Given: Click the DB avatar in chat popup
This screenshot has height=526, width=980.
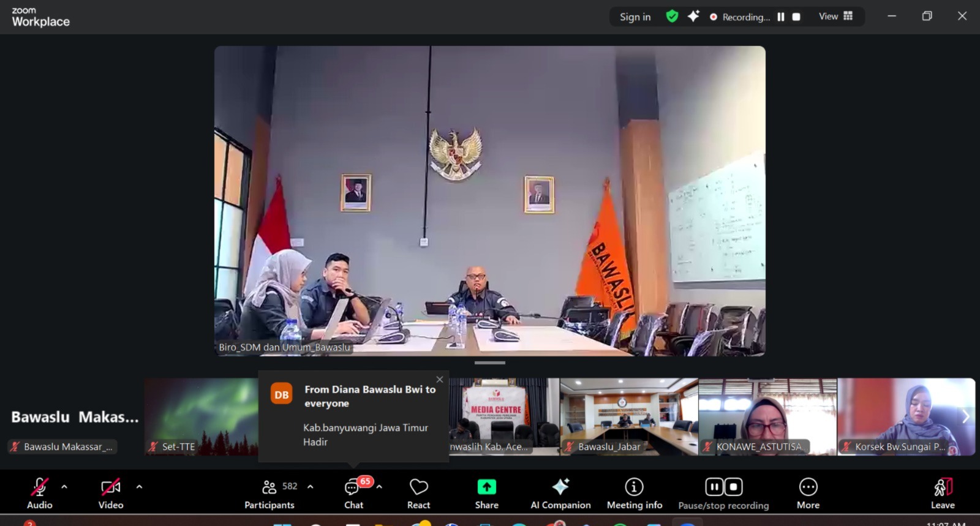Looking at the screenshot, I should [282, 395].
